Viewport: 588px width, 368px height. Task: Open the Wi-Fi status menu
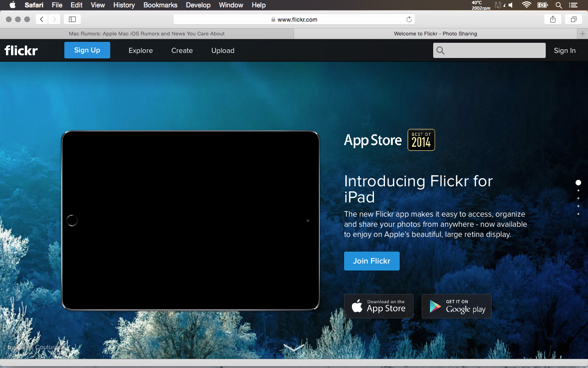tap(526, 5)
